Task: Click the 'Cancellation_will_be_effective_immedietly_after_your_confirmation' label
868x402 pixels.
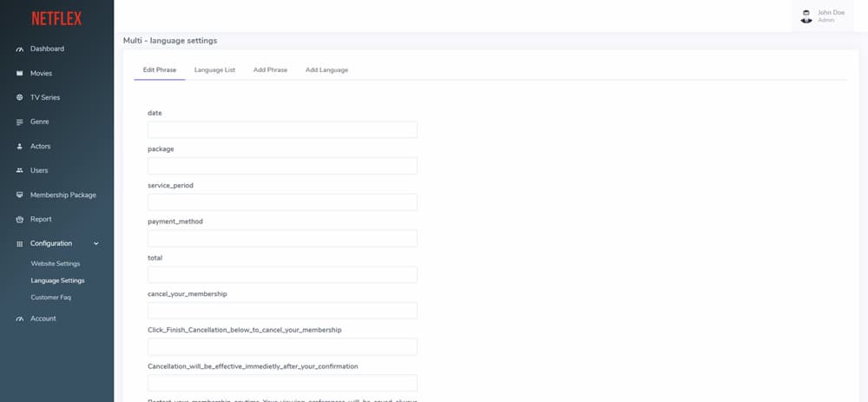Action: 253,366
